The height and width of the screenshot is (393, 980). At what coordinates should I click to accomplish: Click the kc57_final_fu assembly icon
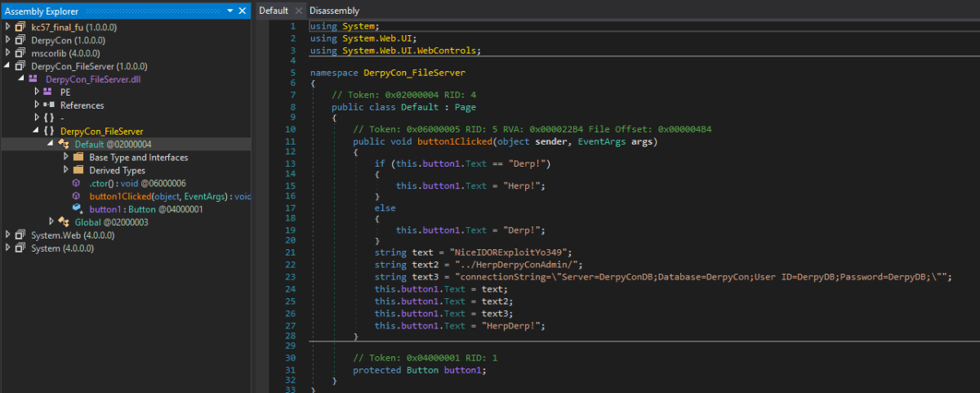coord(20,27)
